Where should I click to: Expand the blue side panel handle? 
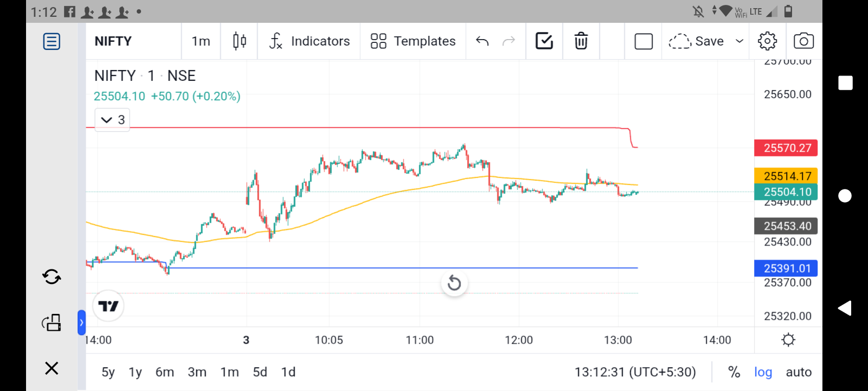point(81,323)
